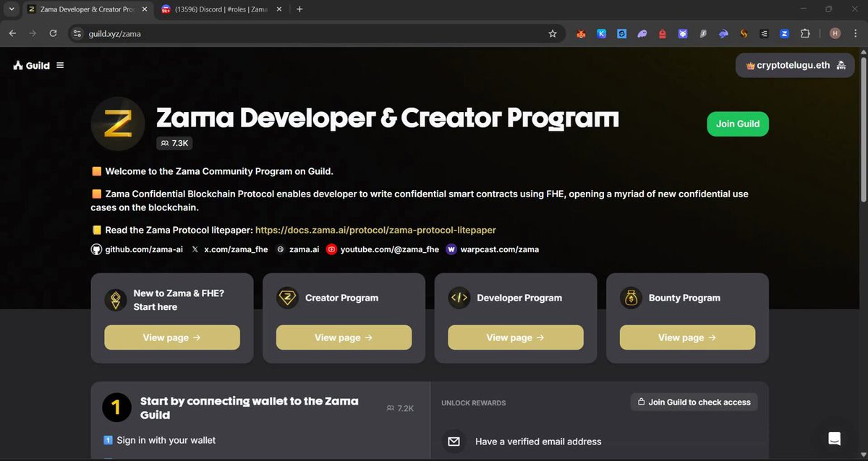Reload the current page
868x461 pixels.
coord(53,33)
